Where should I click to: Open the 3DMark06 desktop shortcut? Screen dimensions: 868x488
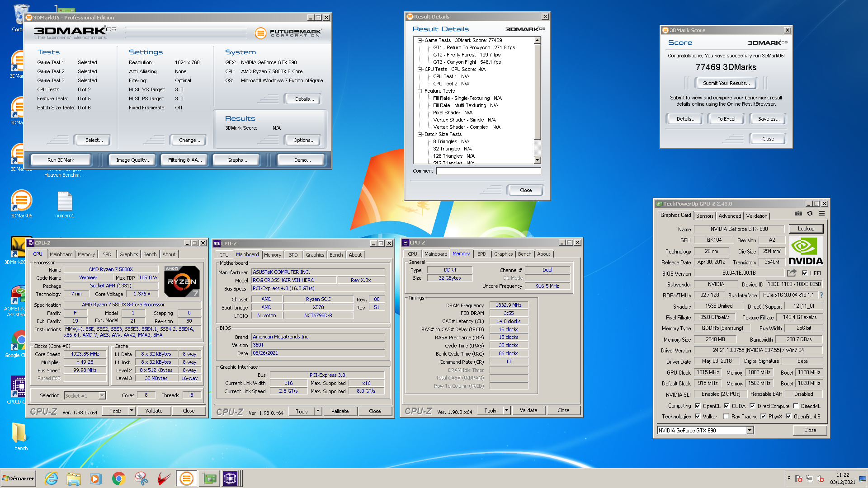coord(21,204)
